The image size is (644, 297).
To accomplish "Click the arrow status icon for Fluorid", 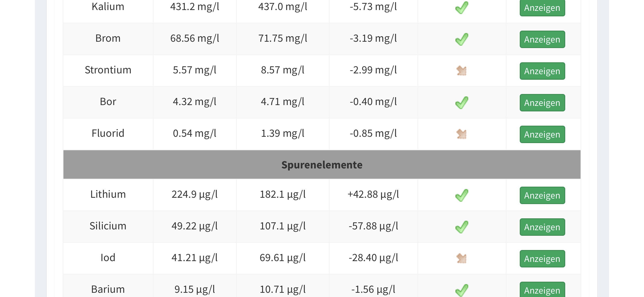I will pos(462,134).
